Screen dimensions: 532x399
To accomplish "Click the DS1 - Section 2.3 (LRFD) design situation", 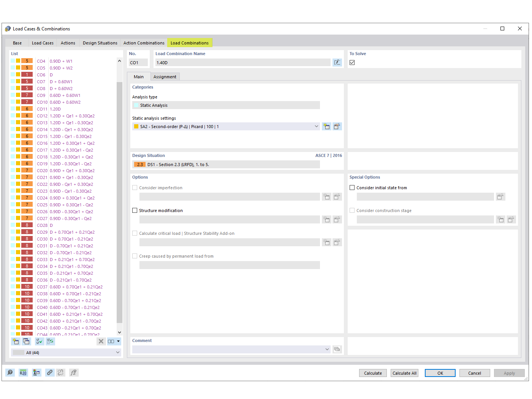I will pos(226,165).
